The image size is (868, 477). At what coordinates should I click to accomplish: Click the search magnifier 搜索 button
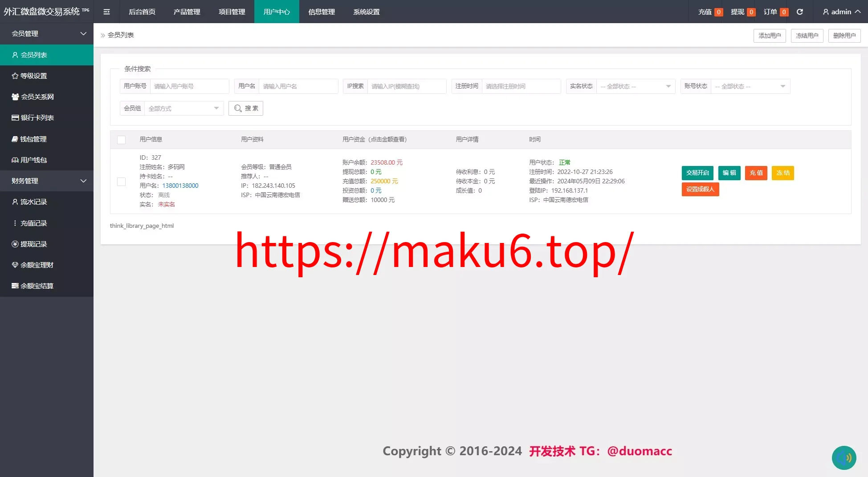point(246,108)
